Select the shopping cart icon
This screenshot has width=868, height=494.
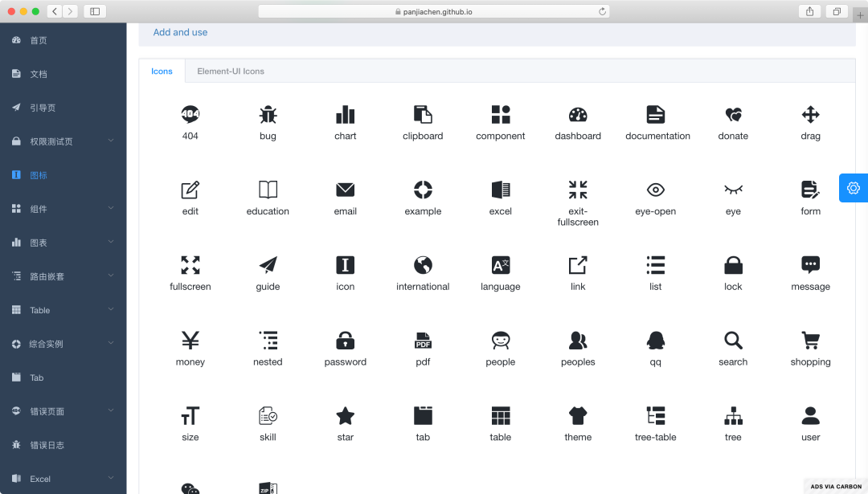810,341
